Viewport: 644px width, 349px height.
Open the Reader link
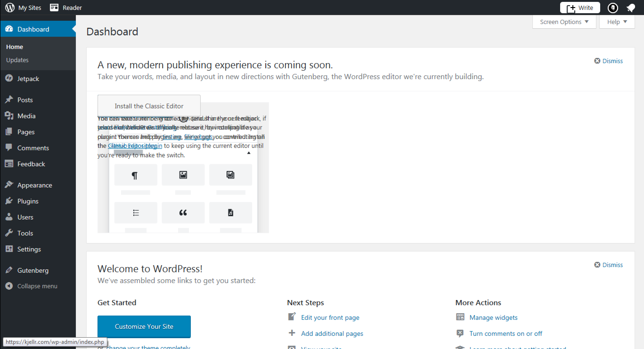click(x=72, y=8)
